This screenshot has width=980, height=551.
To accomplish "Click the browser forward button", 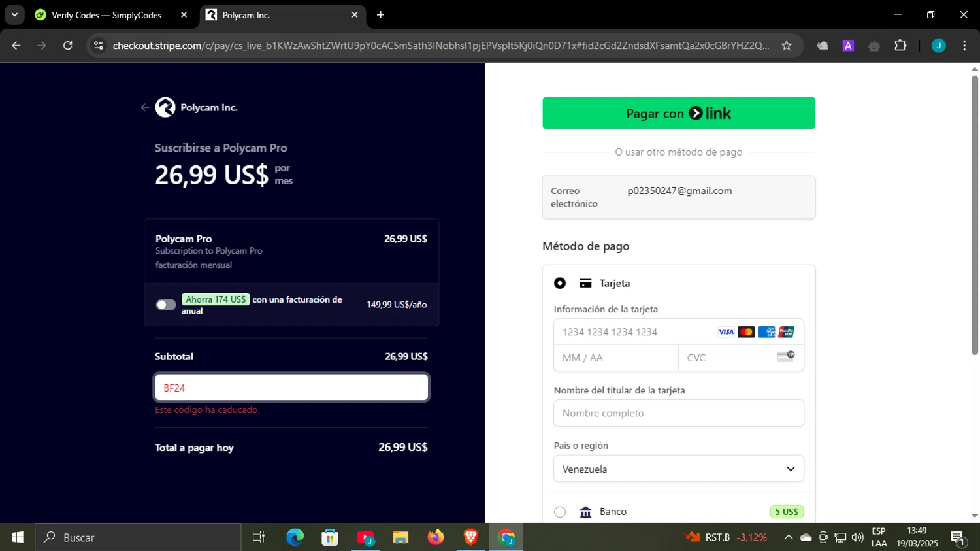I will tap(42, 46).
